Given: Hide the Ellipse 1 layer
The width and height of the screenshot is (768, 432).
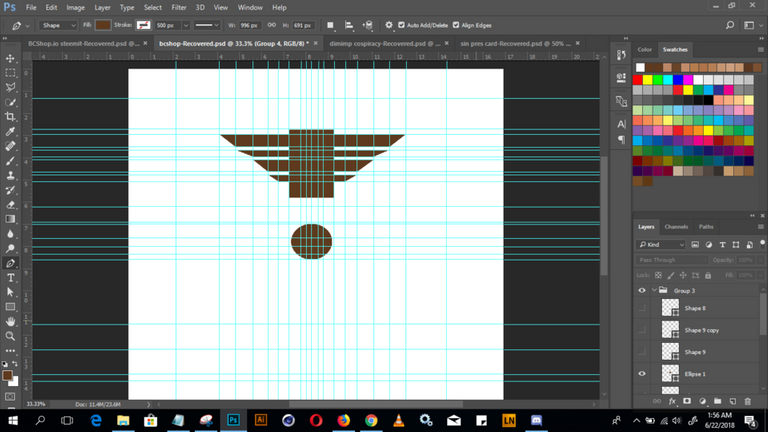Looking at the screenshot, I should 642,373.
